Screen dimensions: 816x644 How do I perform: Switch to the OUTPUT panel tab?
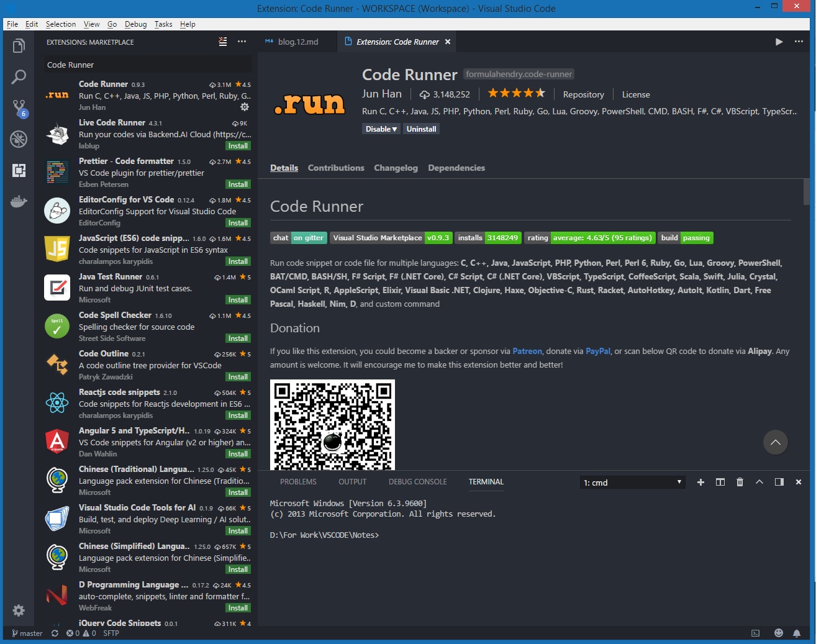tap(352, 482)
